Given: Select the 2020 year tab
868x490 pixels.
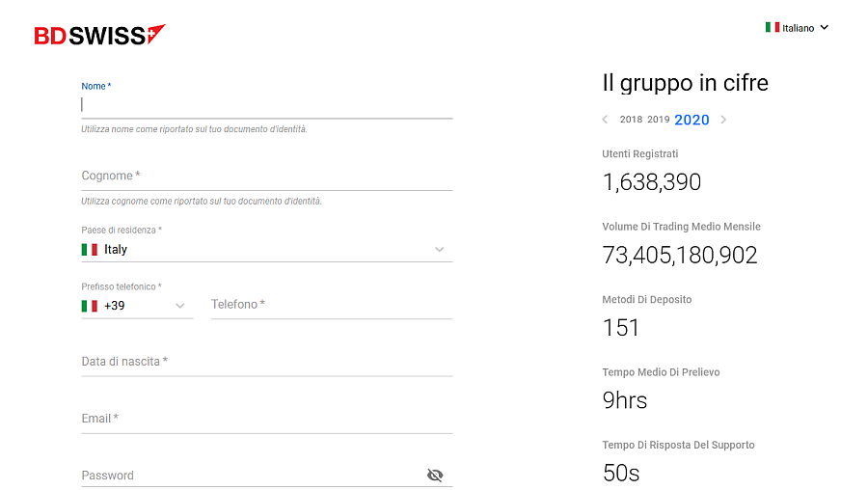Looking at the screenshot, I should [x=692, y=120].
